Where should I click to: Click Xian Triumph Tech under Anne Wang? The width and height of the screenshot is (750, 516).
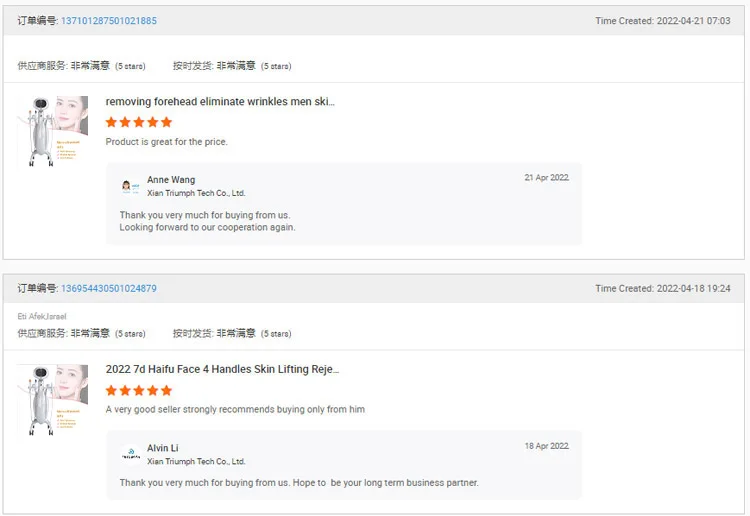pyautogui.click(x=196, y=193)
